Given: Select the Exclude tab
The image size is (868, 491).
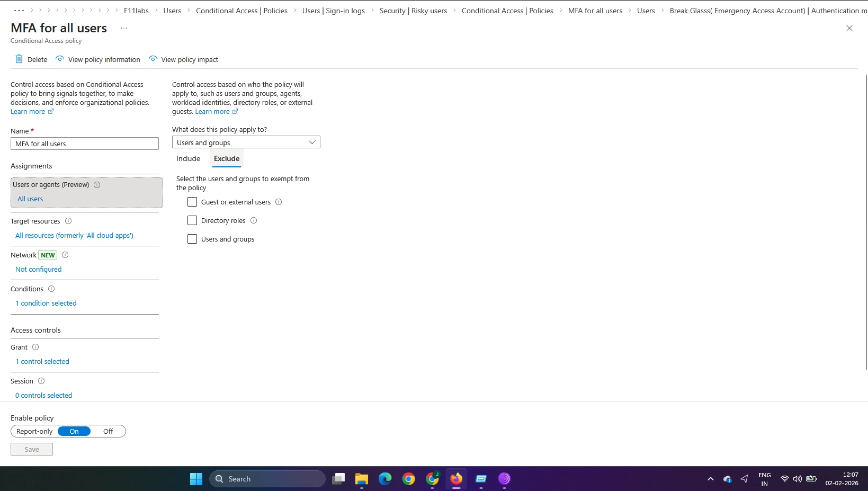Looking at the screenshot, I should point(227,158).
